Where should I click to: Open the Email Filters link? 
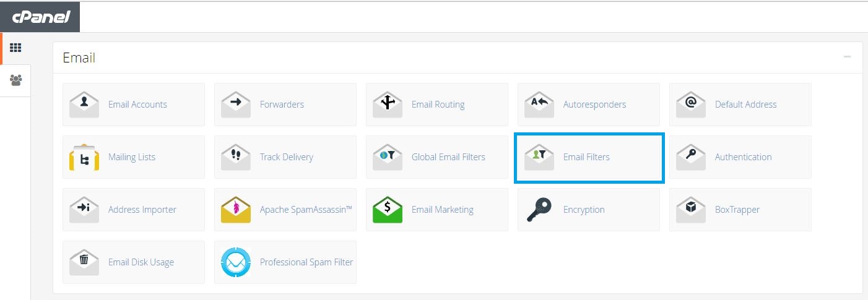click(586, 157)
